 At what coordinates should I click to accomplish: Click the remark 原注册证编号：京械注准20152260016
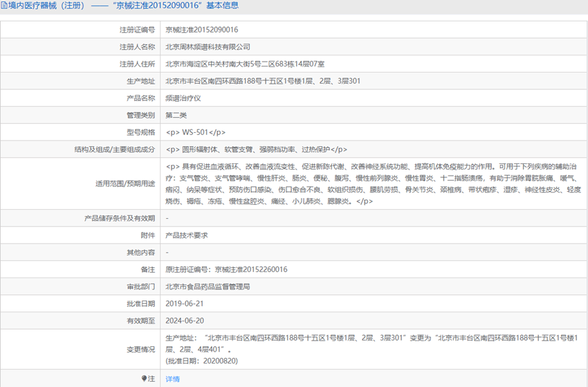[226, 269]
